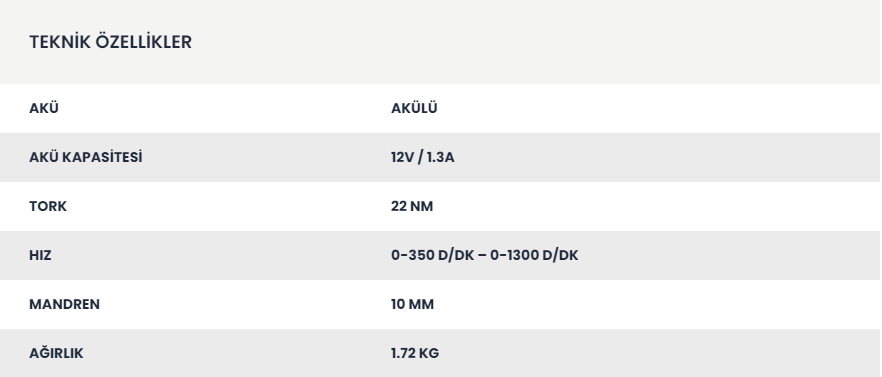Click the 12V / 1.3A value
The width and height of the screenshot is (882, 377).
pyautogui.click(x=422, y=157)
